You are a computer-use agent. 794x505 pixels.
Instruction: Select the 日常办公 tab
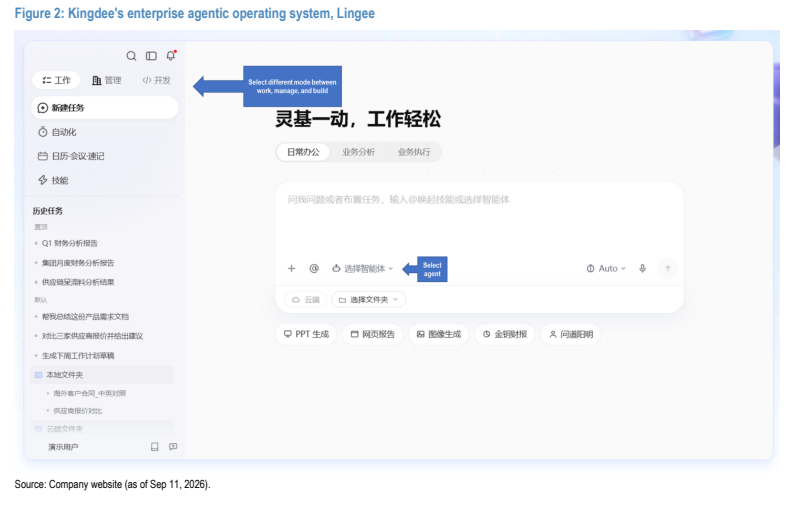[303, 152]
